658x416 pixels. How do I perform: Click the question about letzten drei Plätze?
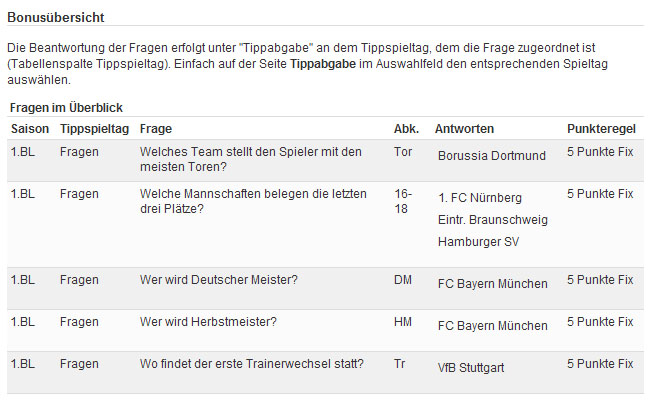point(253,201)
